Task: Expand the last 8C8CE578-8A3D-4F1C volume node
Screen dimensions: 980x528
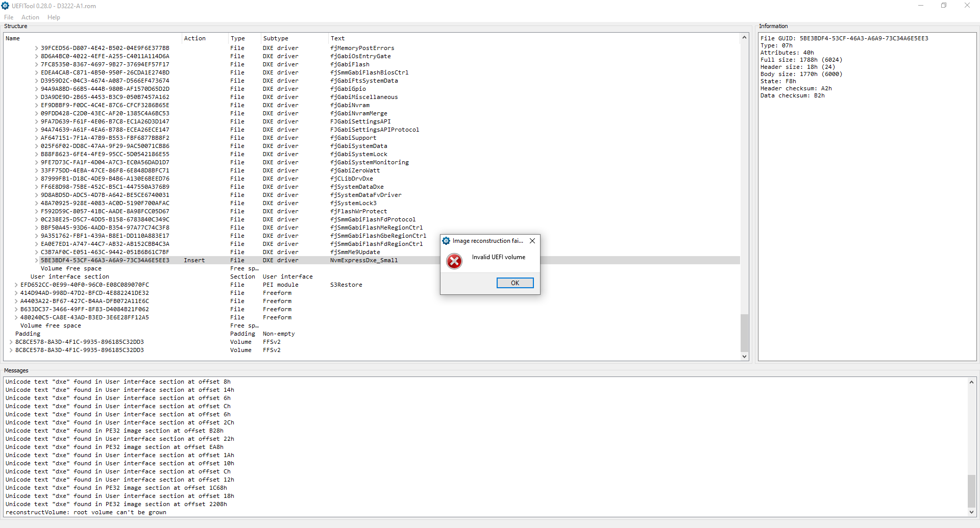Action: pyautogui.click(x=11, y=350)
